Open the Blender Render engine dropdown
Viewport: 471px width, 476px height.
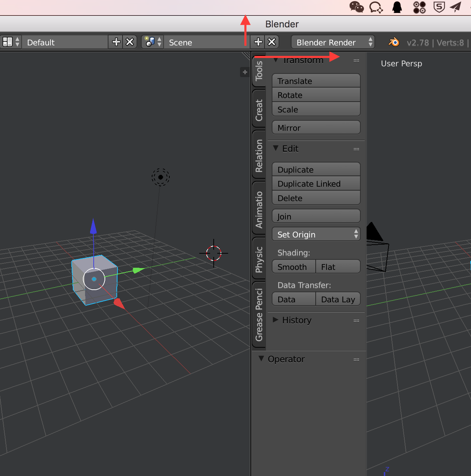click(x=333, y=42)
